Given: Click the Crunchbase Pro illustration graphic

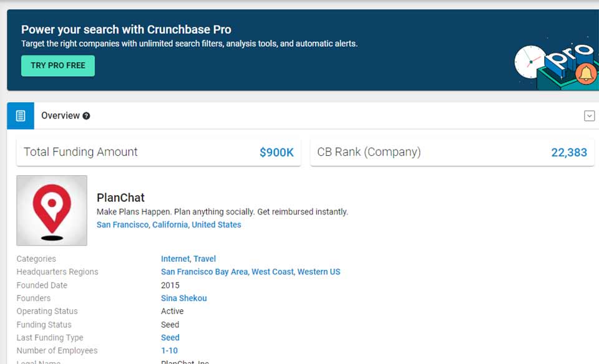Looking at the screenshot, I should point(556,65).
